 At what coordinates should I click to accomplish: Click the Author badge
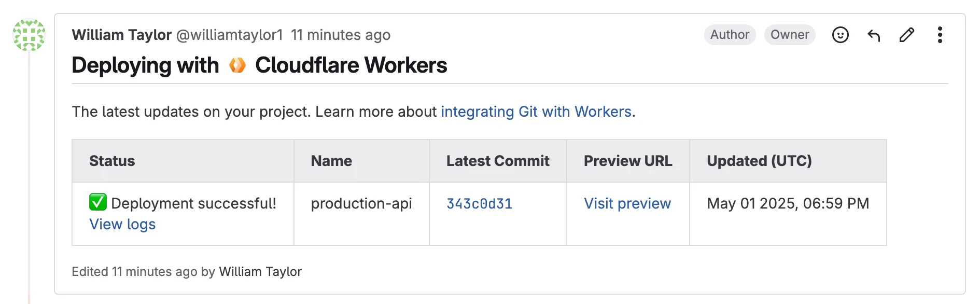tap(729, 35)
